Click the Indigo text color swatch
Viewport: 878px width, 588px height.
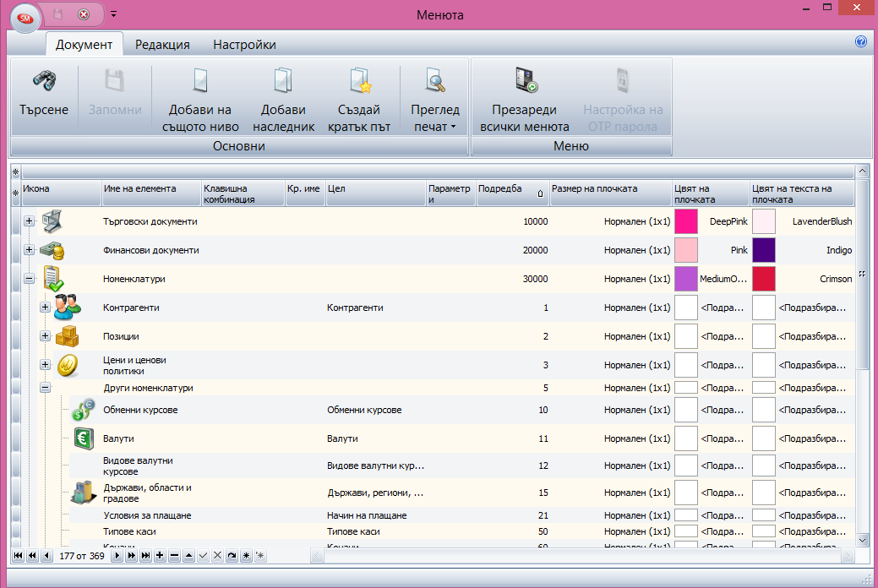coord(764,250)
